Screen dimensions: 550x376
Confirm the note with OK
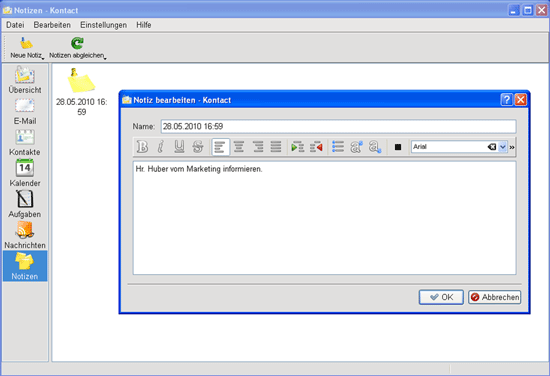click(441, 297)
